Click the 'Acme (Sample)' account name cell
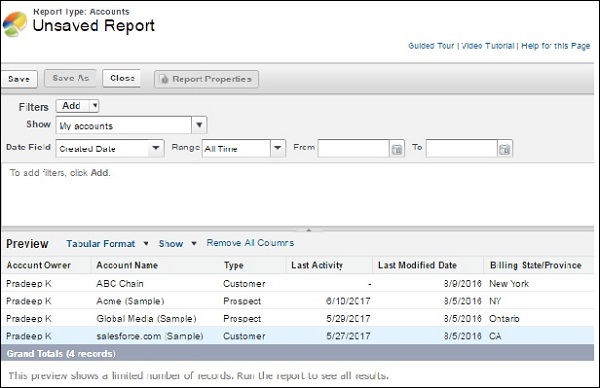 pos(130,301)
